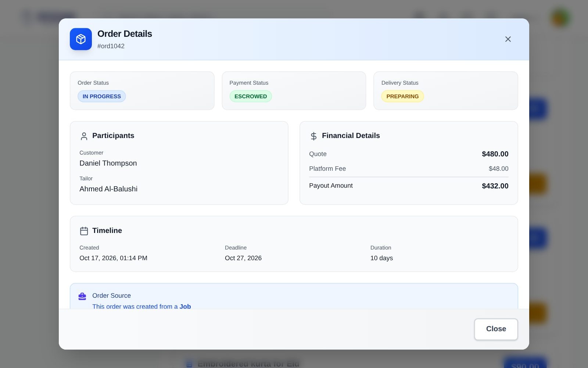
Task: Click the created date Oct 17, 2026, 01:14 PM
Action: point(113,258)
